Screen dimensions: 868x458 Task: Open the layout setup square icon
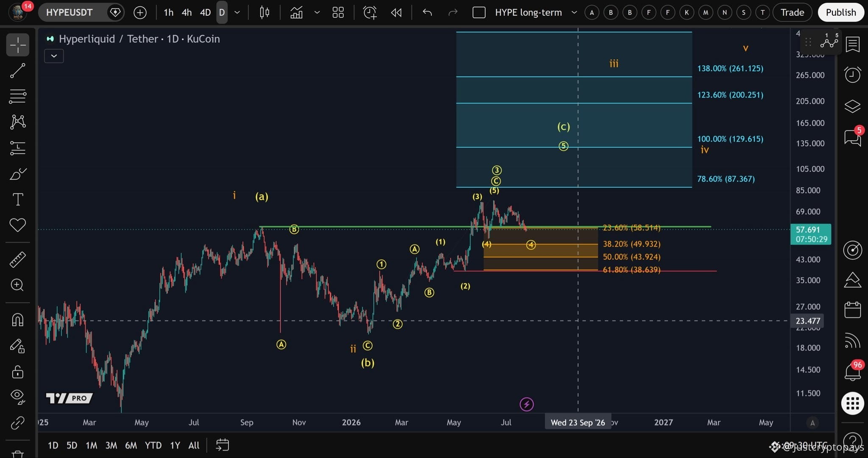click(x=479, y=13)
